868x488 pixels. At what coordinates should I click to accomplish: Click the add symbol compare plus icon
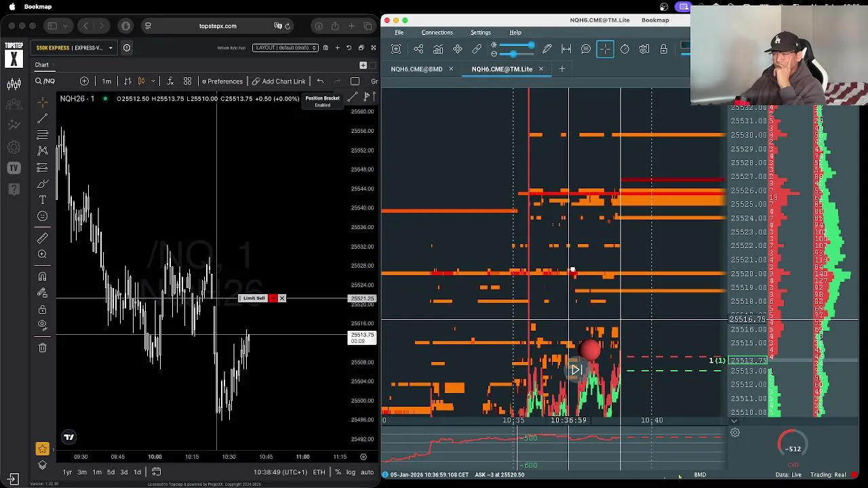point(84,81)
